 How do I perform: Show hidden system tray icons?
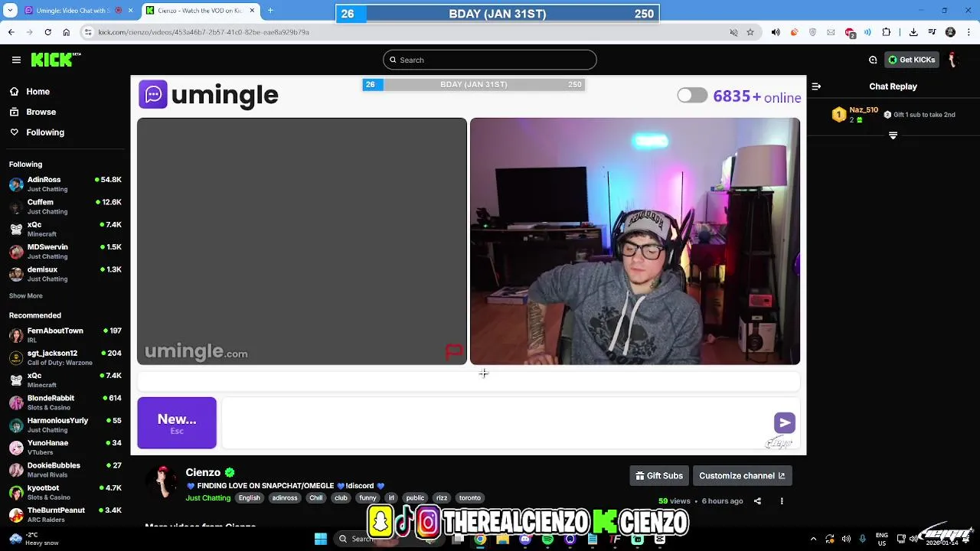(x=813, y=539)
